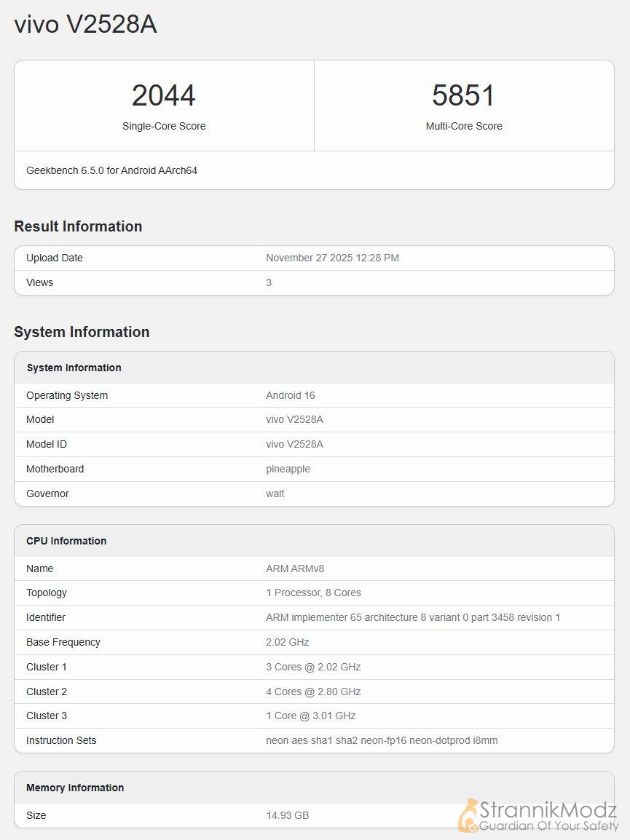The height and width of the screenshot is (840, 630).
Task: Click the StrannikModz logo icon
Action: [468, 815]
